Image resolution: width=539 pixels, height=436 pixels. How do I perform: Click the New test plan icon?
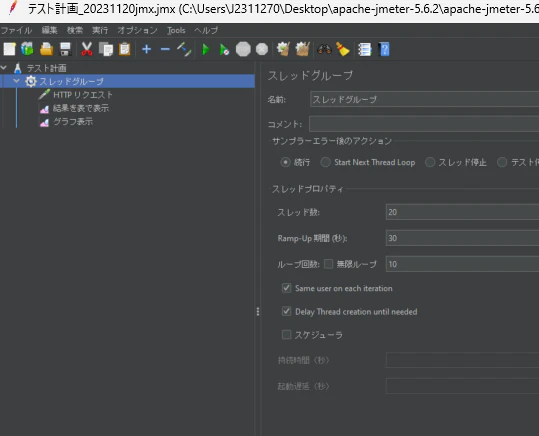coord(10,49)
